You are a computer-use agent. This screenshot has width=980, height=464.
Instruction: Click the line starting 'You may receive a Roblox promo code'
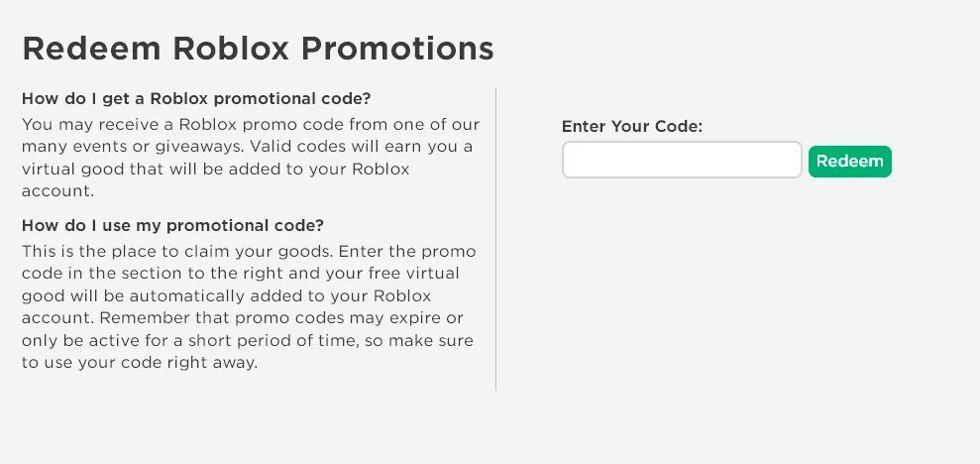coord(251,124)
